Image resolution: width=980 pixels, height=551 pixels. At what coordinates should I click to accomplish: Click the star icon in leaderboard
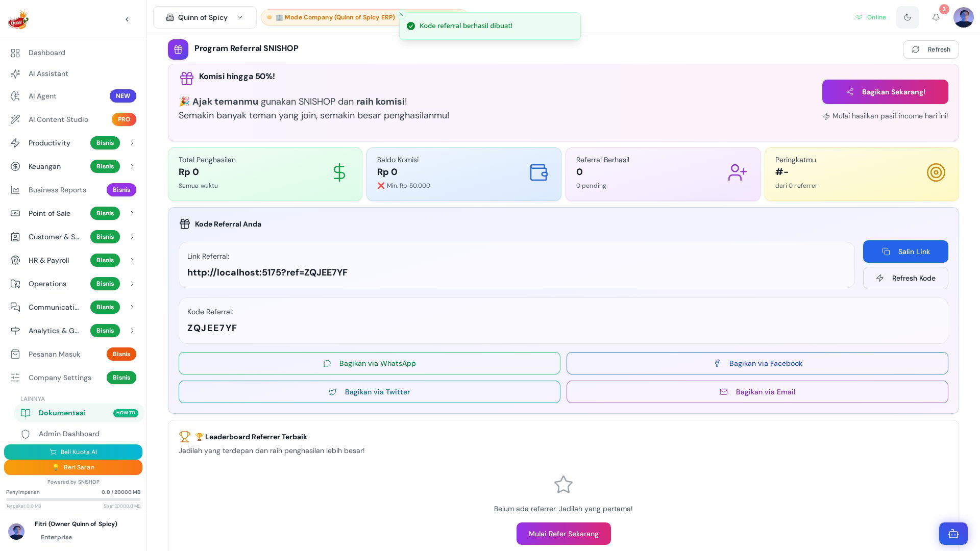click(563, 485)
